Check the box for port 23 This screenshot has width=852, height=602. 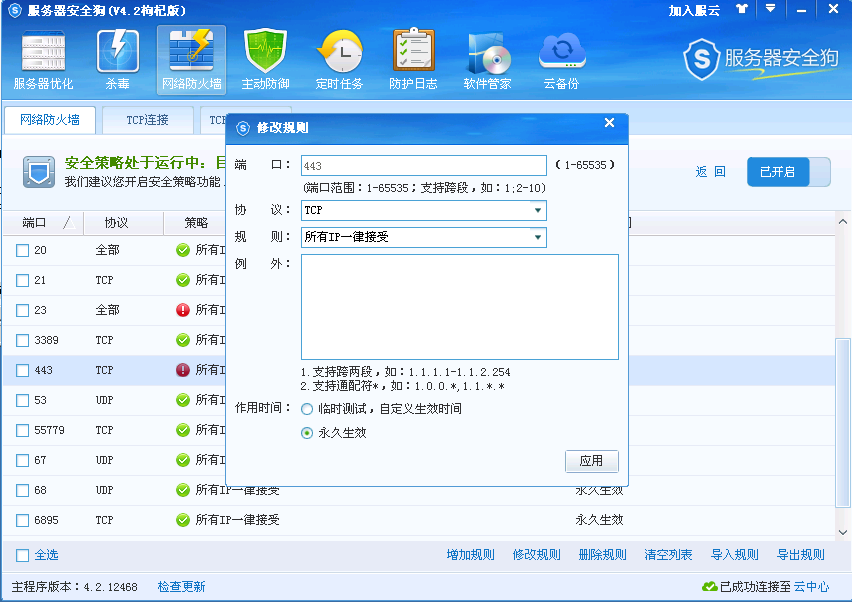22,310
